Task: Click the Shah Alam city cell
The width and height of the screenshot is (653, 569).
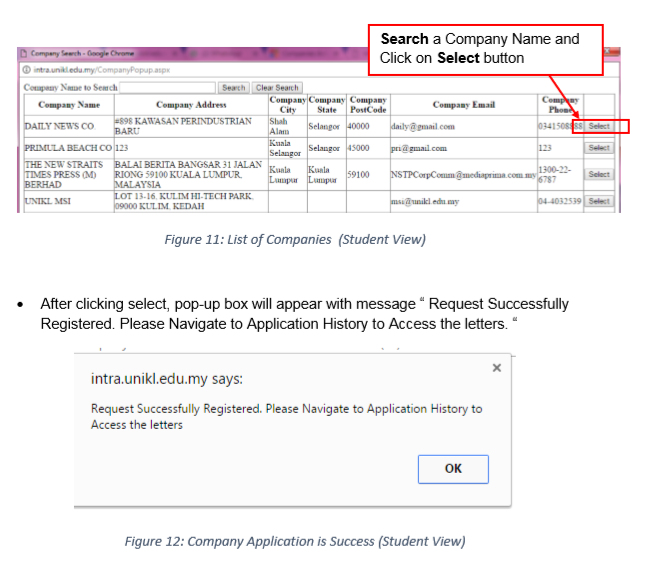Action: (288, 126)
